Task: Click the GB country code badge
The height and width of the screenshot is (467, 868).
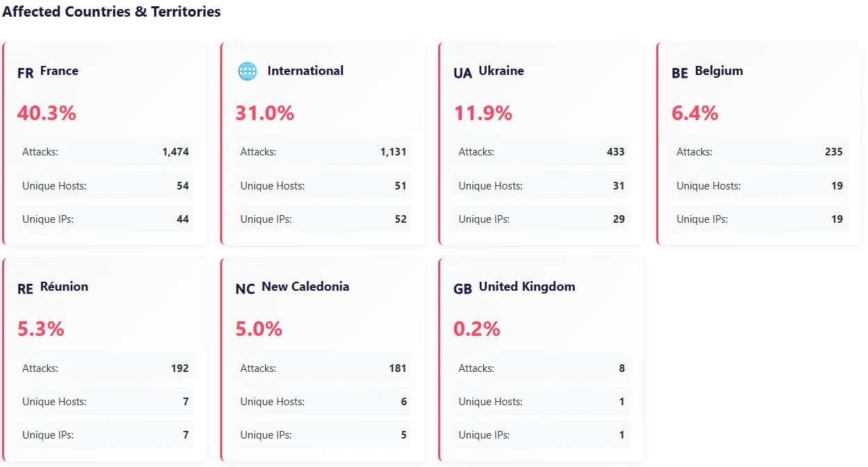Action: [x=462, y=289]
